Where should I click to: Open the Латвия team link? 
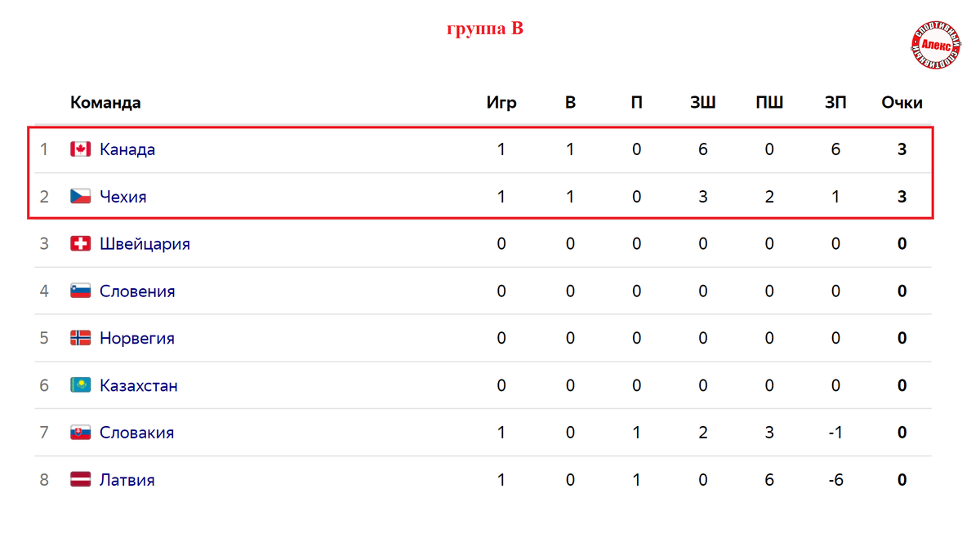pyautogui.click(x=127, y=480)
